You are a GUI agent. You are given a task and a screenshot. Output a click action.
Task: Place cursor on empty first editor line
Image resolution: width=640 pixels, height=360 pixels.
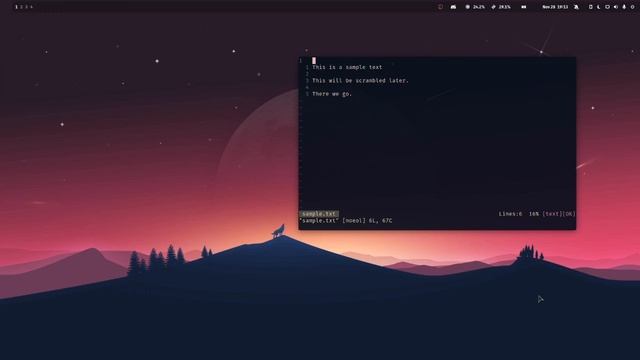pos(314,60)
